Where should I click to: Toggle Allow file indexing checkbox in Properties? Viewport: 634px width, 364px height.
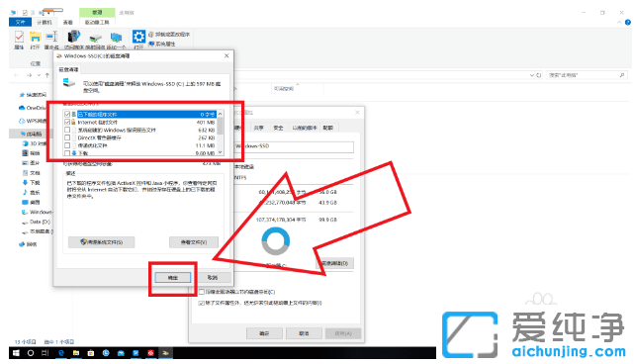click(x=202, y=303)
